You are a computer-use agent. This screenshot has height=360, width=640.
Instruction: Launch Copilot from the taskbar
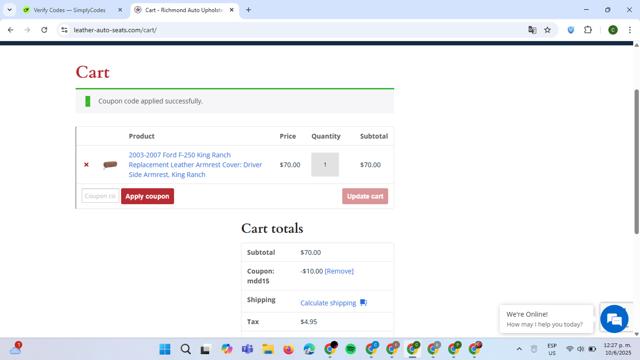[227, 349]
